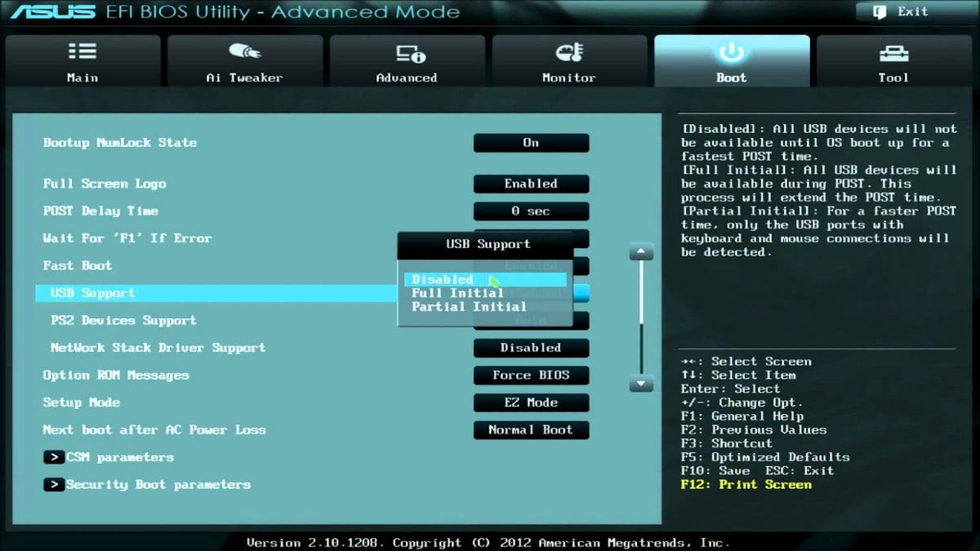Viewport: 980px width, 551px height.
Task: Expand Security Boot parameters submenu
Action: coord(158,485)
